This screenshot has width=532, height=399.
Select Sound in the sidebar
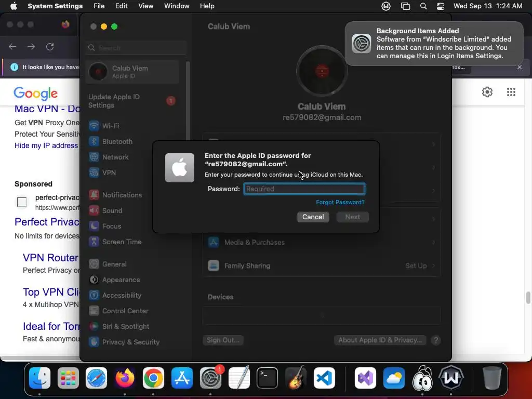[132, 211]
